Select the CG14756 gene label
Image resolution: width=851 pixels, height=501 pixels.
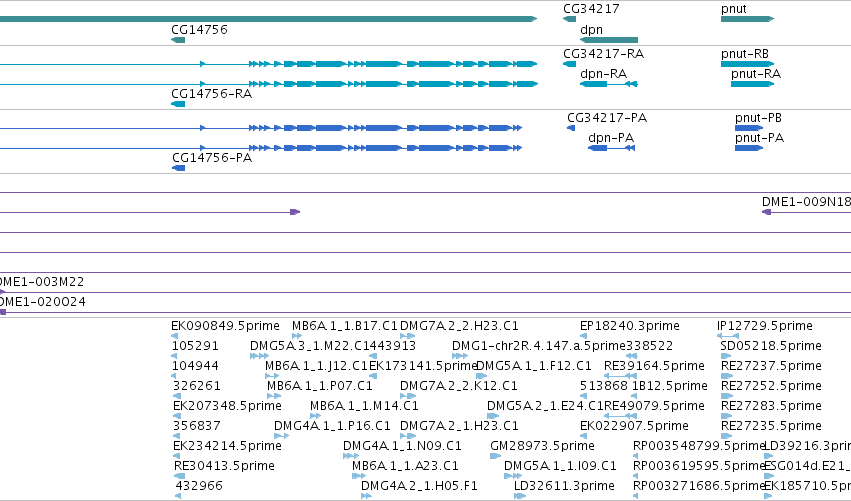coord(199,30)
